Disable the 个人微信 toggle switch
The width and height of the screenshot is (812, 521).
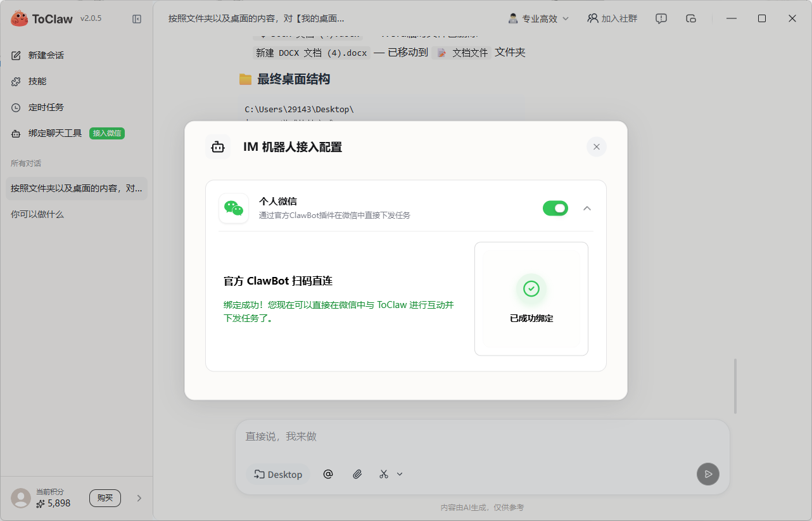[555, 208]
